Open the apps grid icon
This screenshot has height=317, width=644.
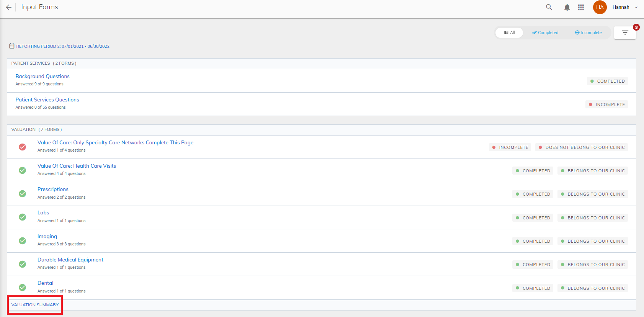[581, 7]
